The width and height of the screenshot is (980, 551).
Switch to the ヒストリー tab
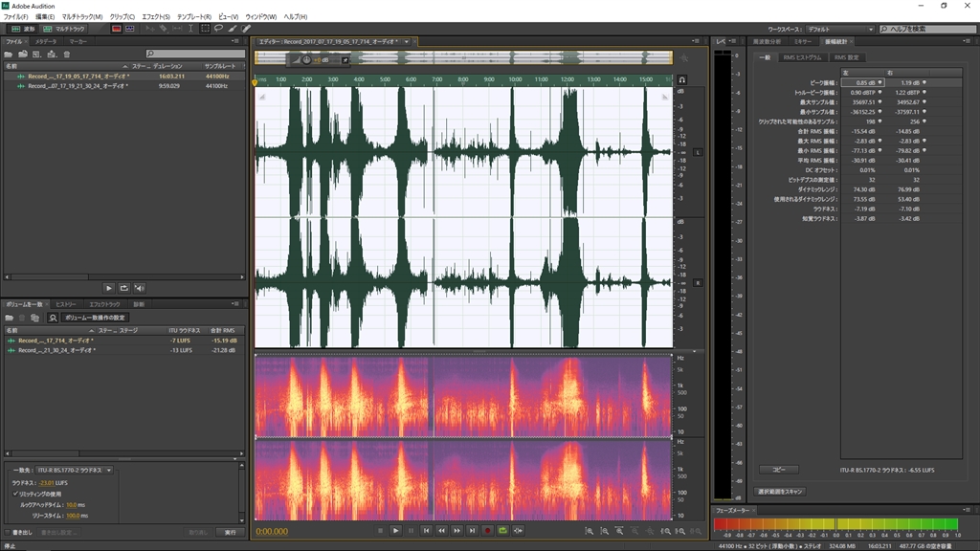click(x=66, y=304)
